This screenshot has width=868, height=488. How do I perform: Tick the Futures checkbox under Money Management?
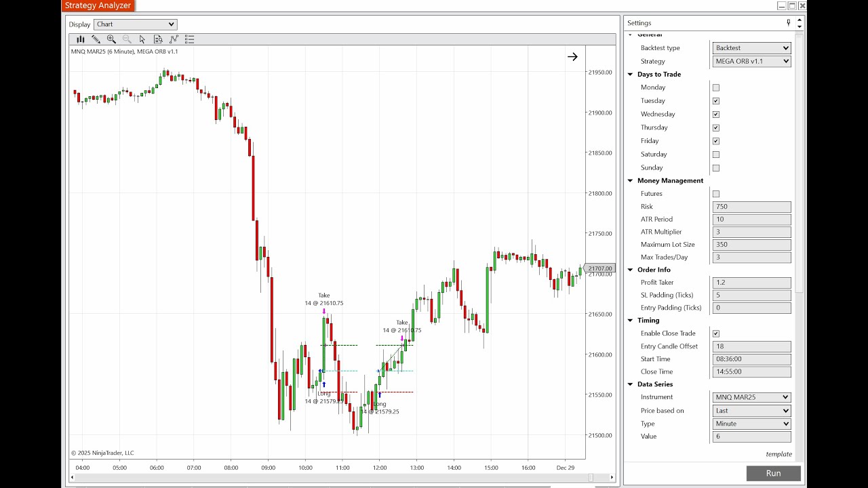[x=716, y=194]
